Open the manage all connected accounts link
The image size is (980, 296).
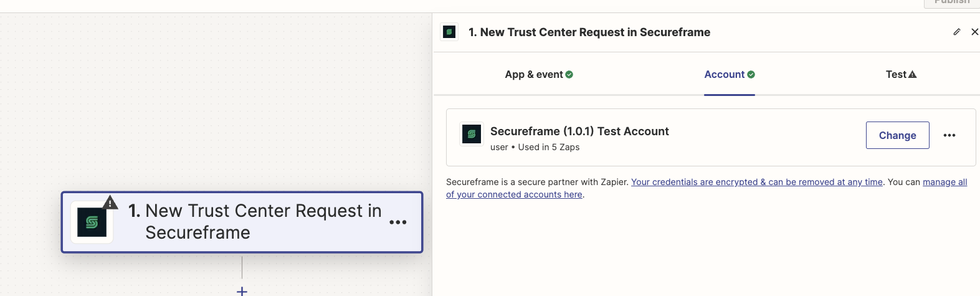pos(706,188)
